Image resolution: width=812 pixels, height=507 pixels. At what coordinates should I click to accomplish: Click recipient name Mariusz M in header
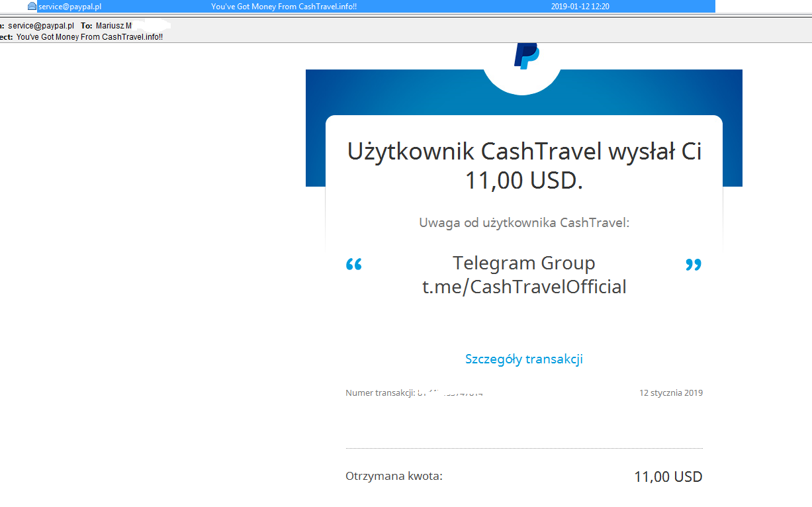pyautogui.click(x=114, y=25)
